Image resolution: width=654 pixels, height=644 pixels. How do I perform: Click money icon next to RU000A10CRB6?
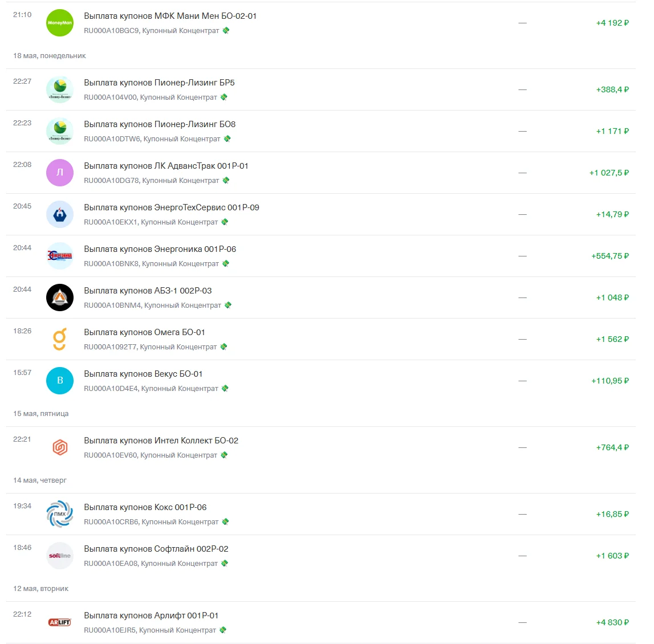pos(225,522)
